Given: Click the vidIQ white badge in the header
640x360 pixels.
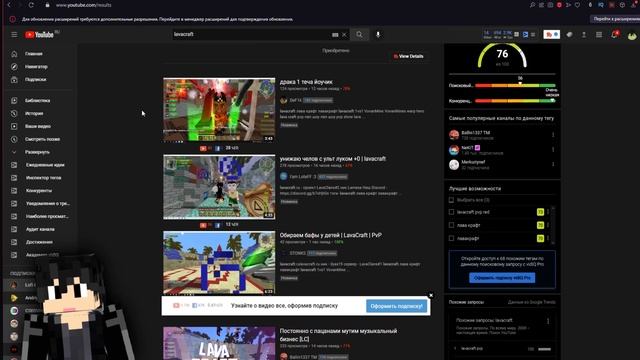Looking at the screenshot, I should [551, 35].
